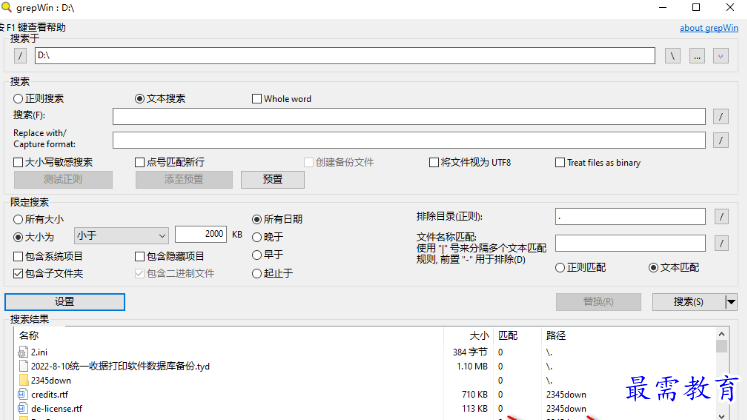Open the folder browse ellipsis button
Image resolution: width=747 pixels, height=420 pixels.
coord(697,56)
